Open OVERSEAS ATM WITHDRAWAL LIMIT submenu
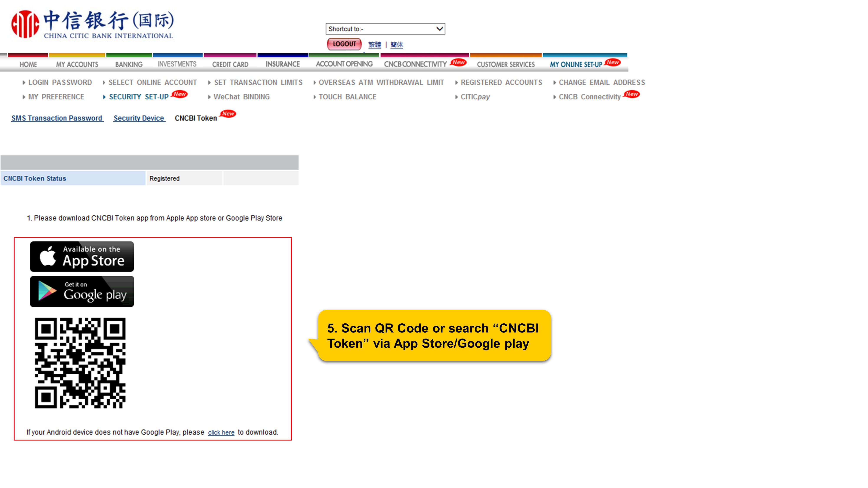 click(x=381, y=82)
